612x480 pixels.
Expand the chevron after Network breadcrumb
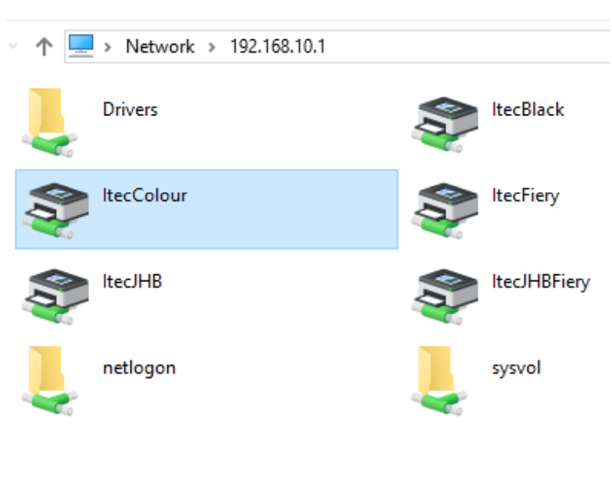(212, 47)
